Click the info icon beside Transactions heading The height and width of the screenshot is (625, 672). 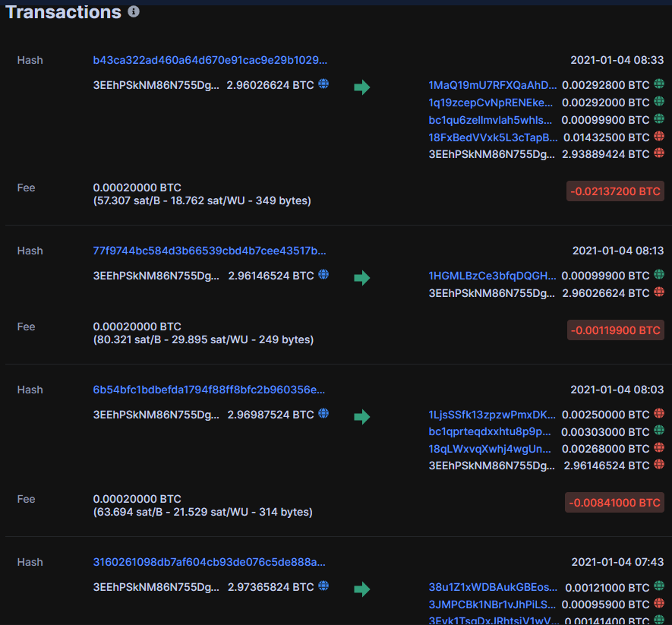click(134, 12)
